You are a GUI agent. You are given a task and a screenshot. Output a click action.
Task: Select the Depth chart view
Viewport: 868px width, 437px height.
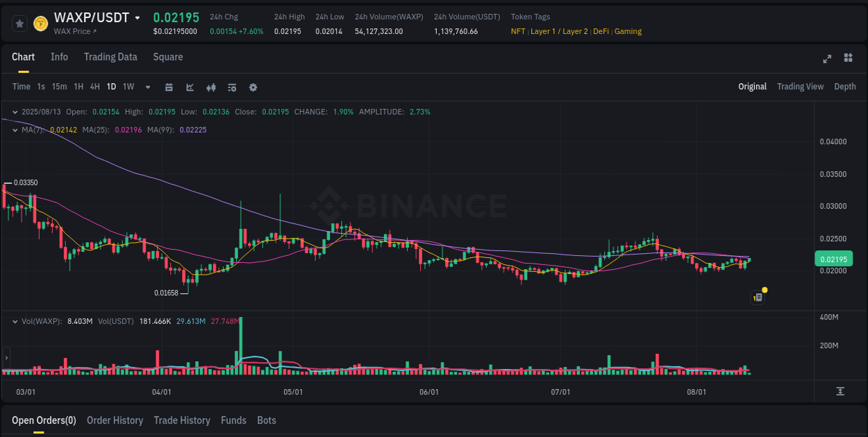click(844, 87)
